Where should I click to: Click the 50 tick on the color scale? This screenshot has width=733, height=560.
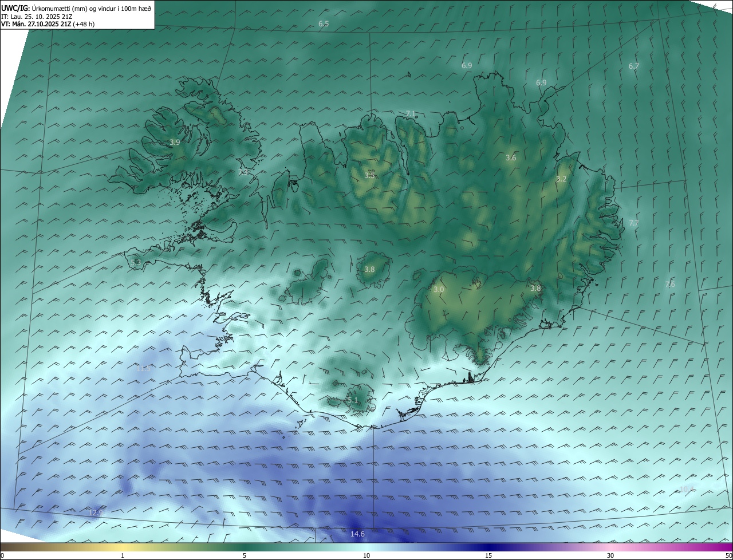coord(728,555)
